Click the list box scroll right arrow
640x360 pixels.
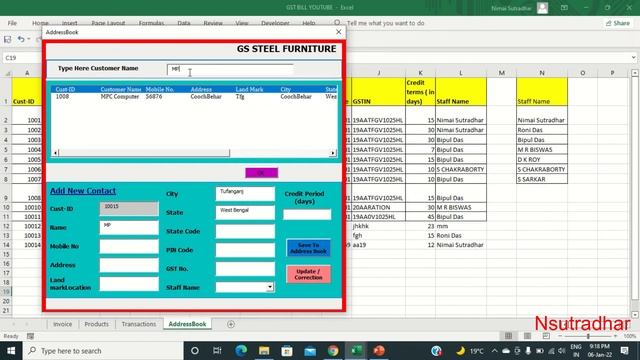[x=333, y=153]
